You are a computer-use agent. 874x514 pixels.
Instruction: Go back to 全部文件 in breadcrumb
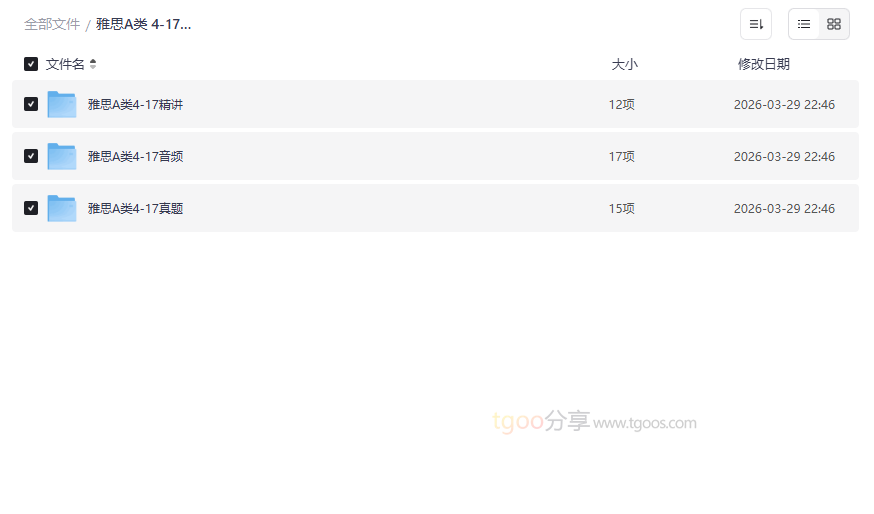click(x=52, y=24)
